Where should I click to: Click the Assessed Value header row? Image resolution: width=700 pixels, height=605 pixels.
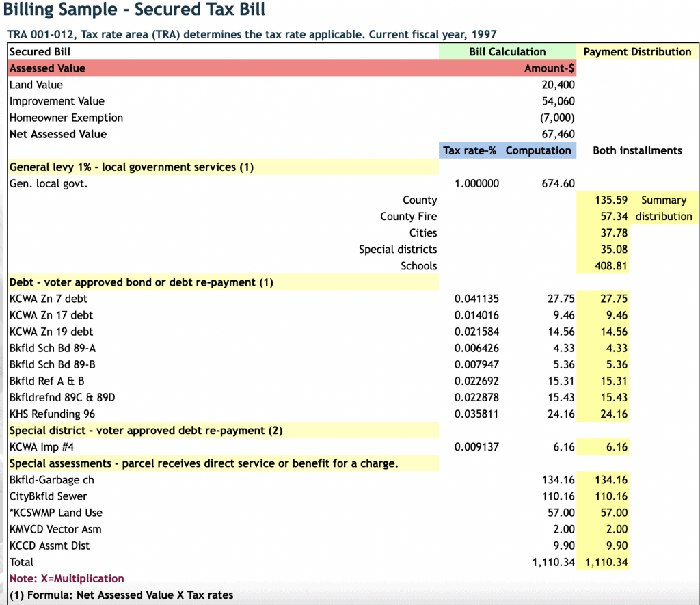coord(46,68)
